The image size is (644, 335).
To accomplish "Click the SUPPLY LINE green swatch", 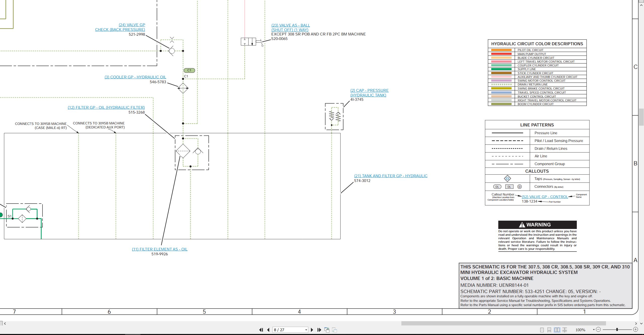I will pos(501,69).
